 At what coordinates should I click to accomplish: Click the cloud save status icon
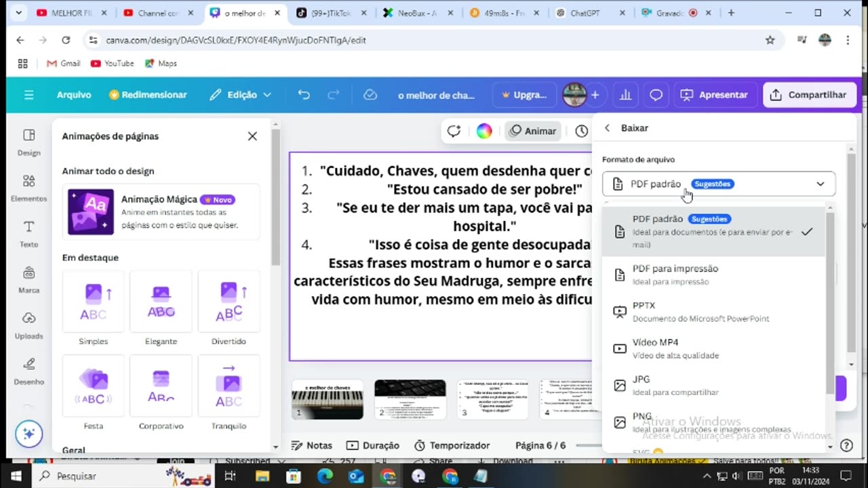tap(370, 95)
